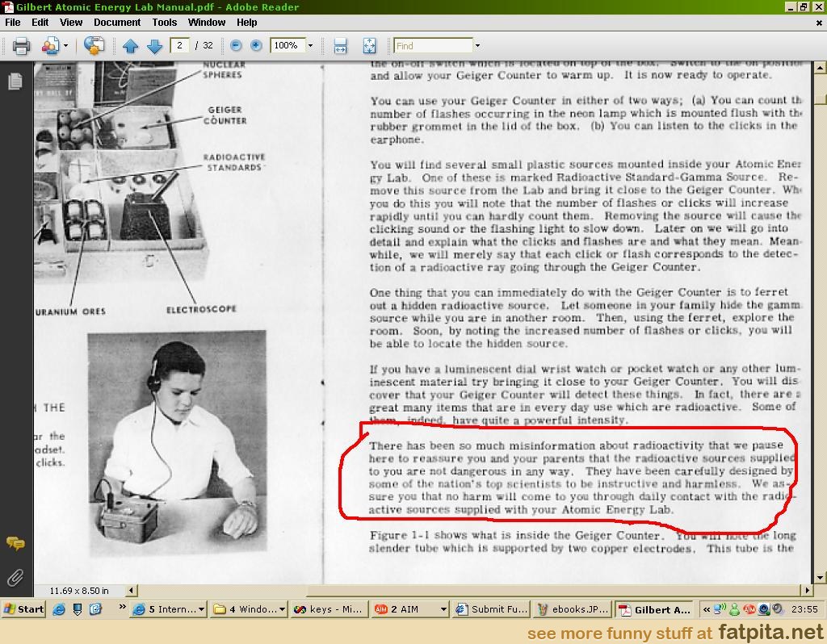The image size is (827, 644).
Task: Click the Adobe Reader icon in title bar
Action: click(8, 6)
